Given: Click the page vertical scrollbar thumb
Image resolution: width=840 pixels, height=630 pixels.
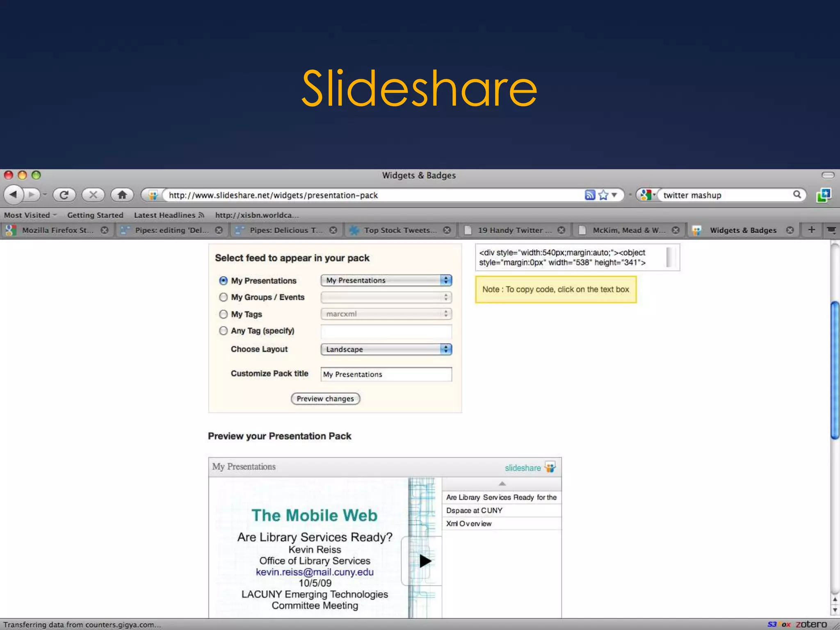Looking at the screenshot, I should tap(835, 370).
